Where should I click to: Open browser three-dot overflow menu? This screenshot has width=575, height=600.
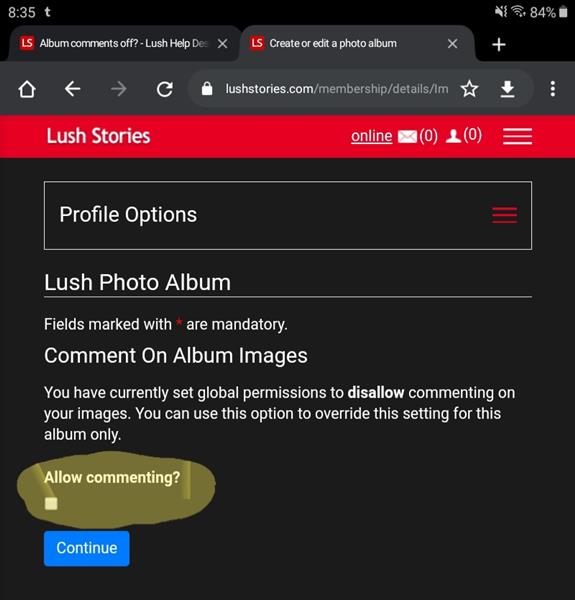coord(552,89)
